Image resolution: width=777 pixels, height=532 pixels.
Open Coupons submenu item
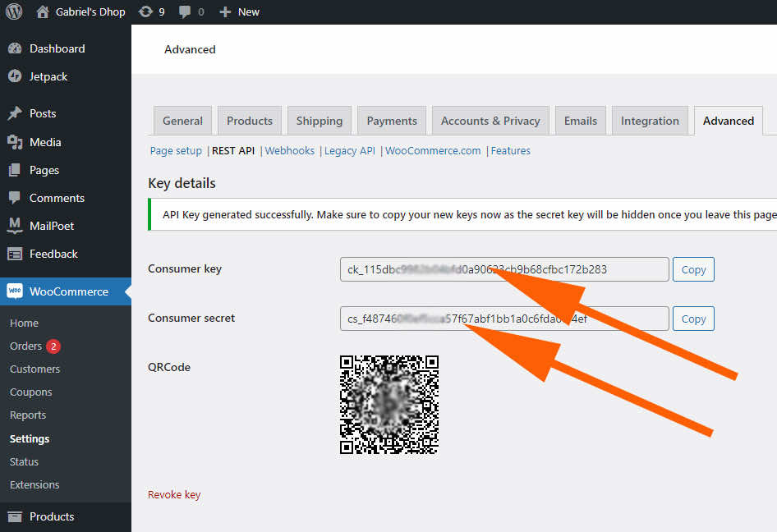click(x=30, y=392)
